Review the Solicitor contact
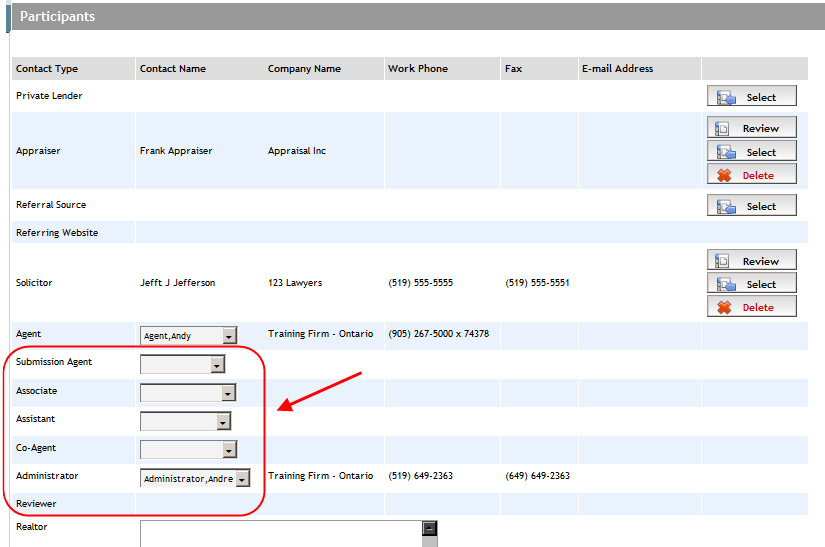Image resolution: width=825 pixels, height=547 pixels. tap(751, 260)
